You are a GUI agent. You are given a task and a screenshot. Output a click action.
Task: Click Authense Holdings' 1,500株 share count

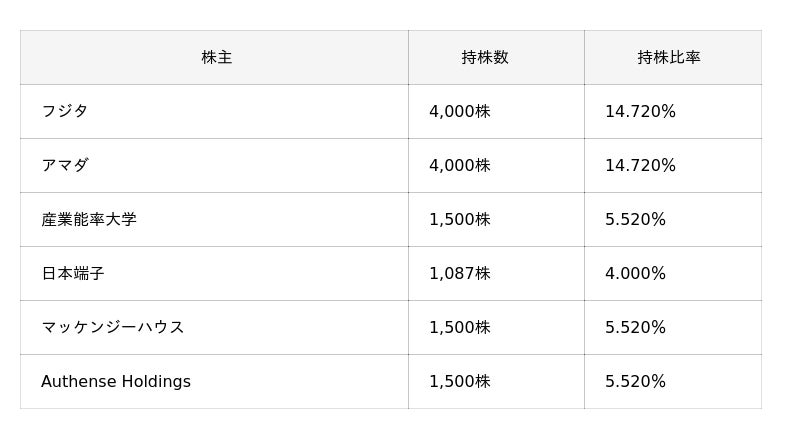460,382
